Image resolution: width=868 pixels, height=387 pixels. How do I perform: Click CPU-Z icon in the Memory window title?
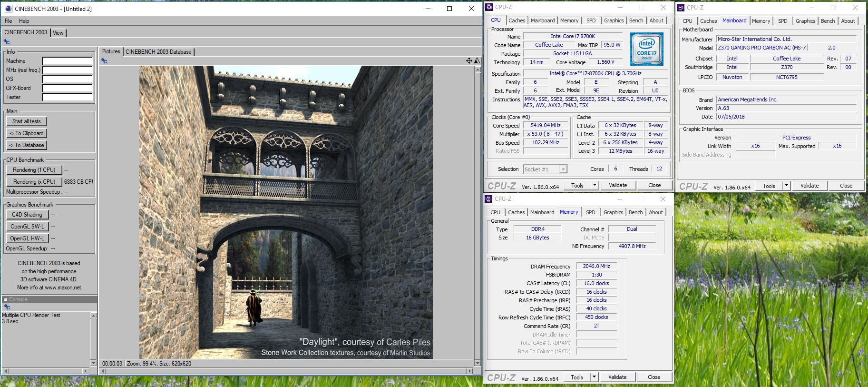(x=488, y=199)
